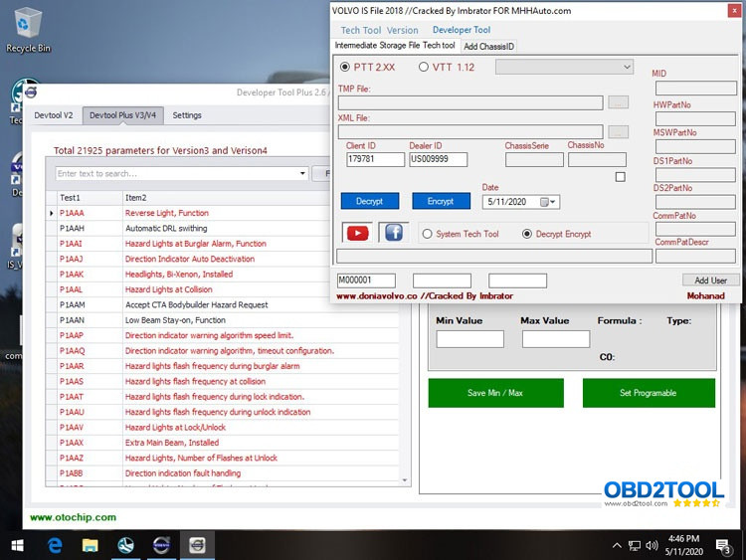This screenshot has width=746, height=560.
Task: Open the Settings tab
Action: 187,115
